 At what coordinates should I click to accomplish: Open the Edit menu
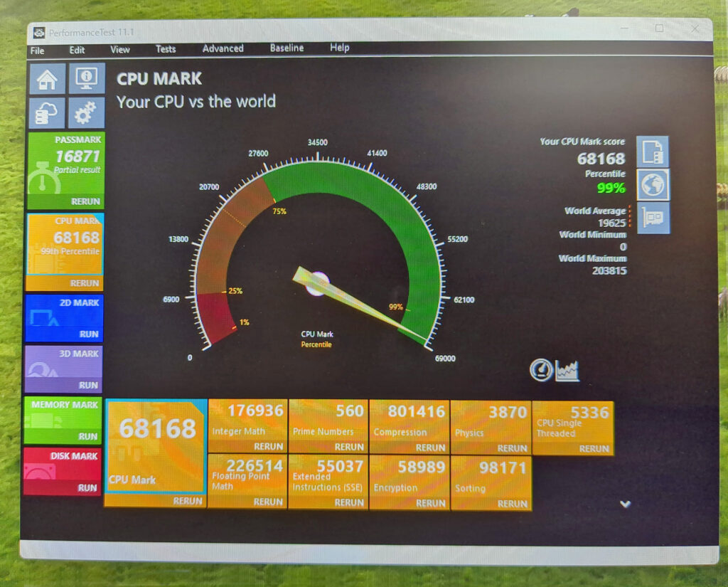(x=77, y=51)
